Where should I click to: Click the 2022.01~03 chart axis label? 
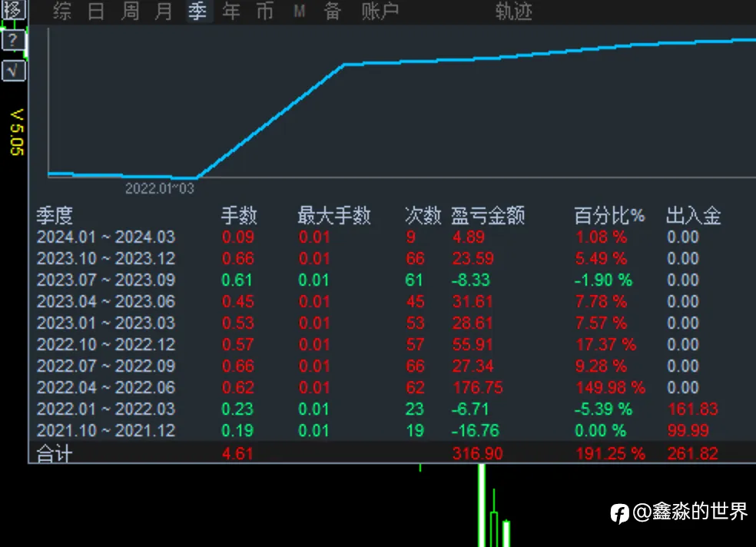pos(160,188)
